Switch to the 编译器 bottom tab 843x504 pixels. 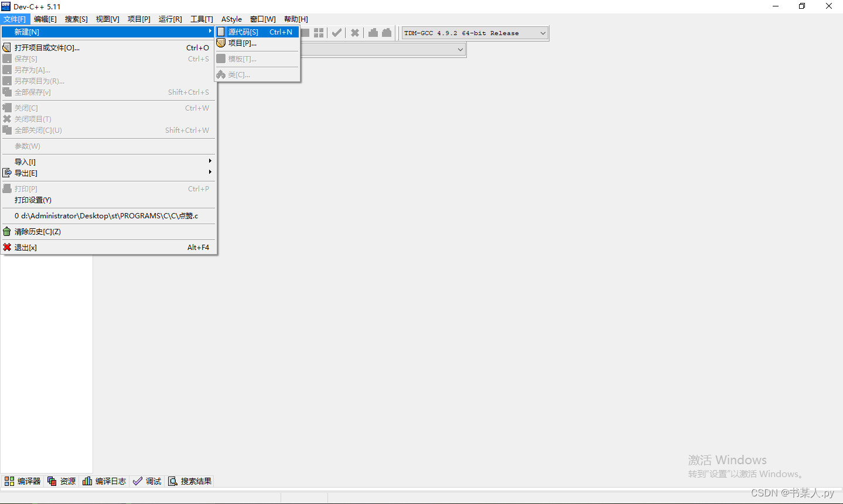[23, 481]
